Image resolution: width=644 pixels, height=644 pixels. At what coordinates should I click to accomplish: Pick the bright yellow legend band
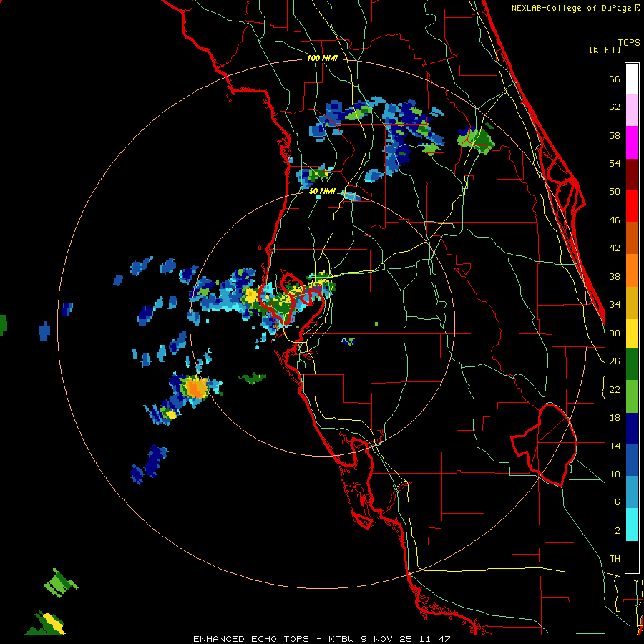pyautogui.click(x=632, y=333)
